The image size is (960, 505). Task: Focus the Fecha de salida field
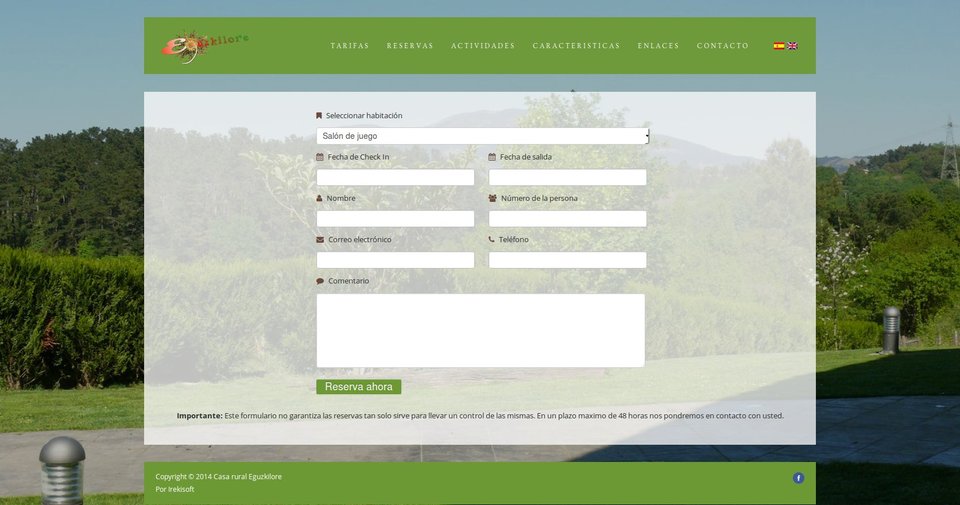click(x=567, y=177)
